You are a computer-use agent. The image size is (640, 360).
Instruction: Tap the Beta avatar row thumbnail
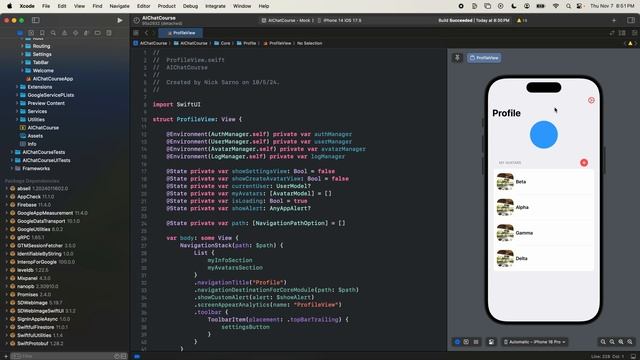click(x=505, y=182)
